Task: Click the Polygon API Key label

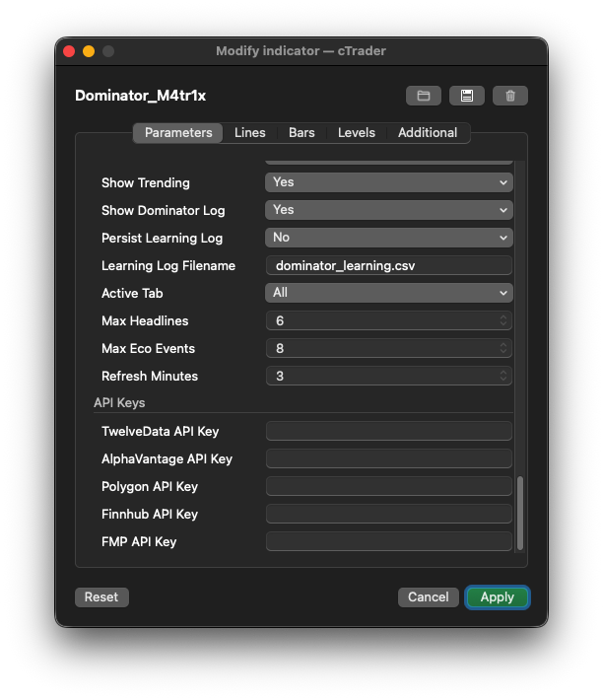Action: click(x=150, y=487)
